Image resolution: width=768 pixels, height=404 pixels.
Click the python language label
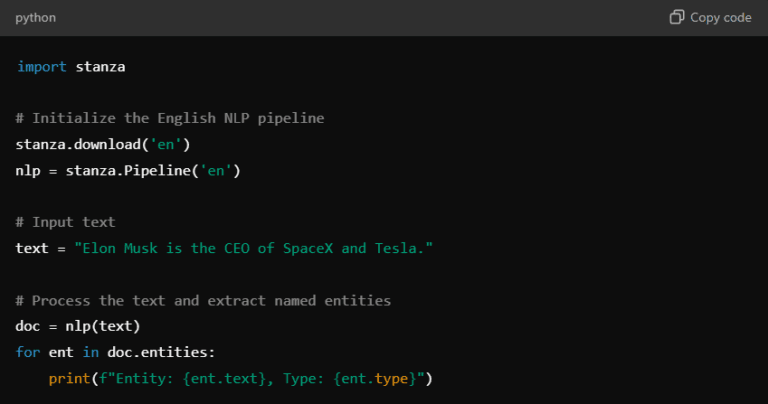tap(36, 18)
